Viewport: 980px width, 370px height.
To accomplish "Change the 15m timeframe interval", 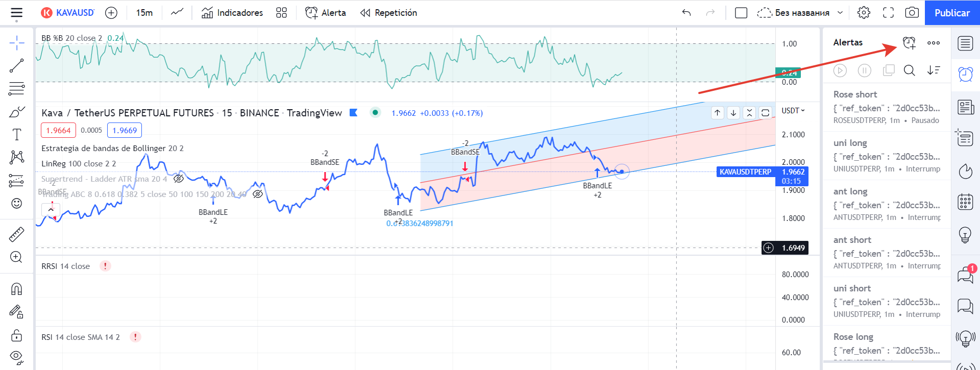I will coord(144,13).
